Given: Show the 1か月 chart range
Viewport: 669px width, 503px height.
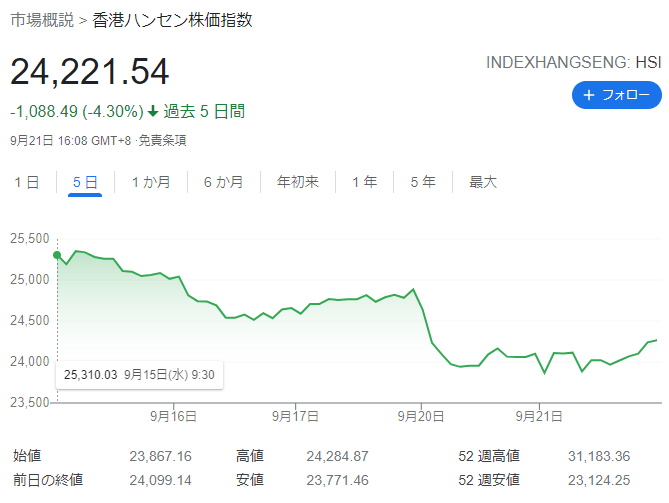Looking at the screenshot, I should [151, 182].
